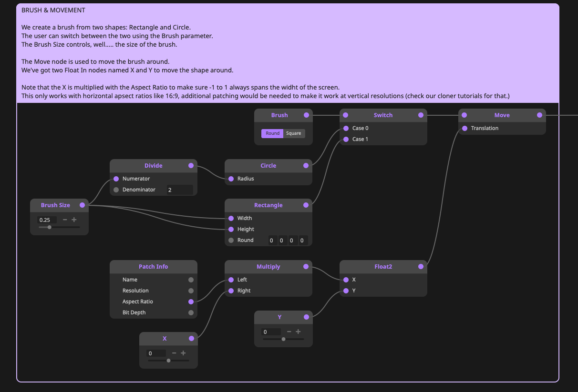Click the Bit Depth output port
578x392 pixels.
tap(191, 312)
